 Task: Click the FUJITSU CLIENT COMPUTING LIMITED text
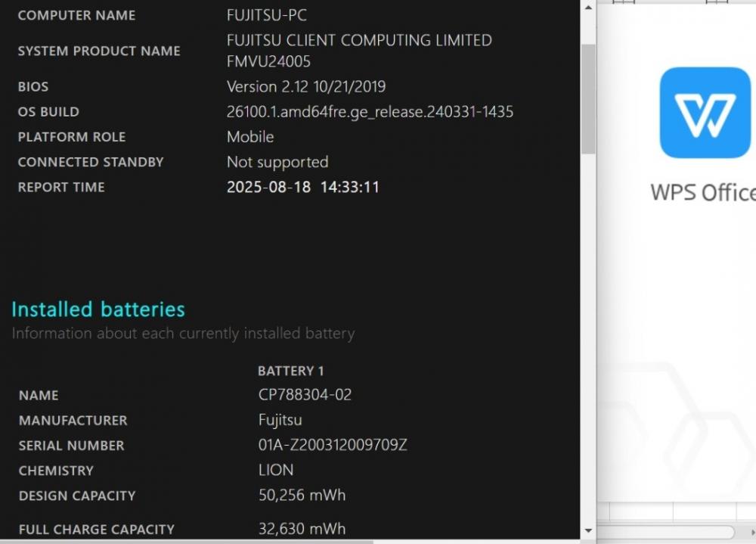[359, 40]
